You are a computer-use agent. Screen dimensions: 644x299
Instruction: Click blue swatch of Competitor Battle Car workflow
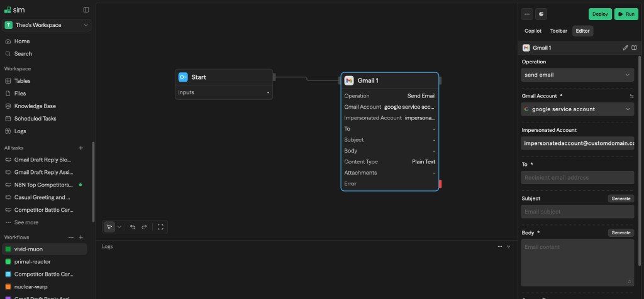click(8, 274)
